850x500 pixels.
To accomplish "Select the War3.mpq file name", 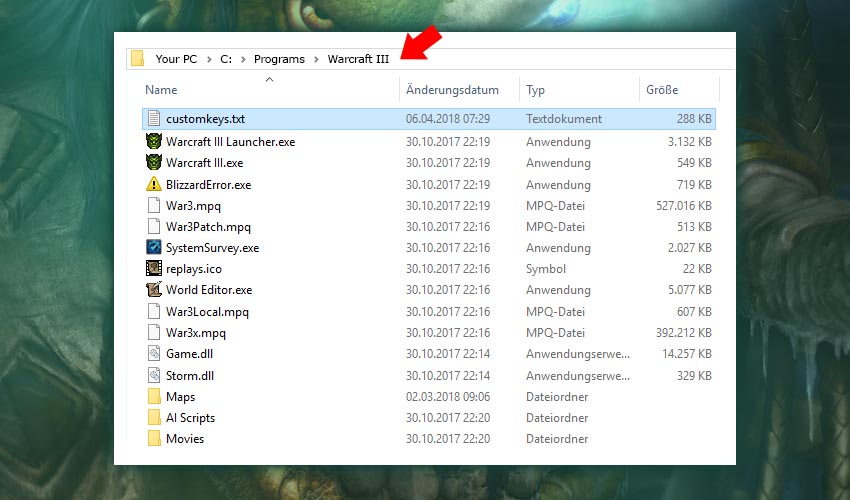I will [194, 206].
